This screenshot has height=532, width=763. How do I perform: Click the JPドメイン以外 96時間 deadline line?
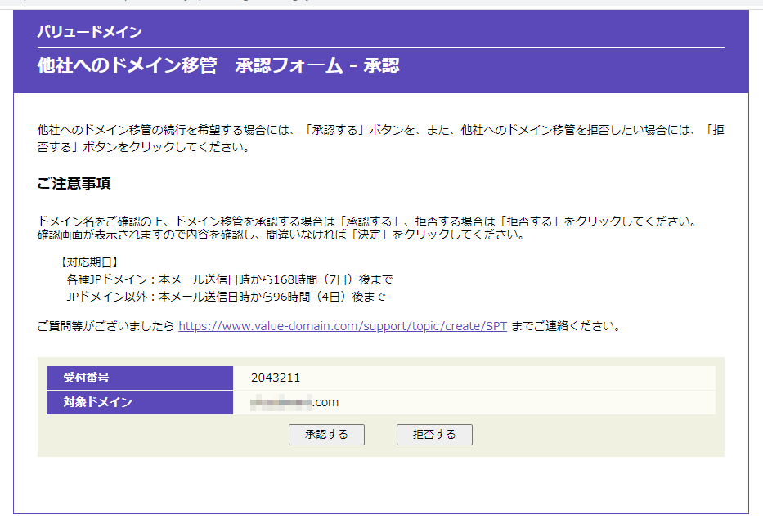pos(226,297)
